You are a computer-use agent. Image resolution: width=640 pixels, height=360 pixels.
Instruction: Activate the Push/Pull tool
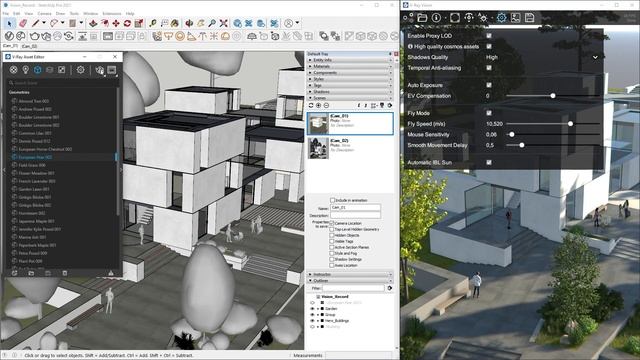click(93, 23)
